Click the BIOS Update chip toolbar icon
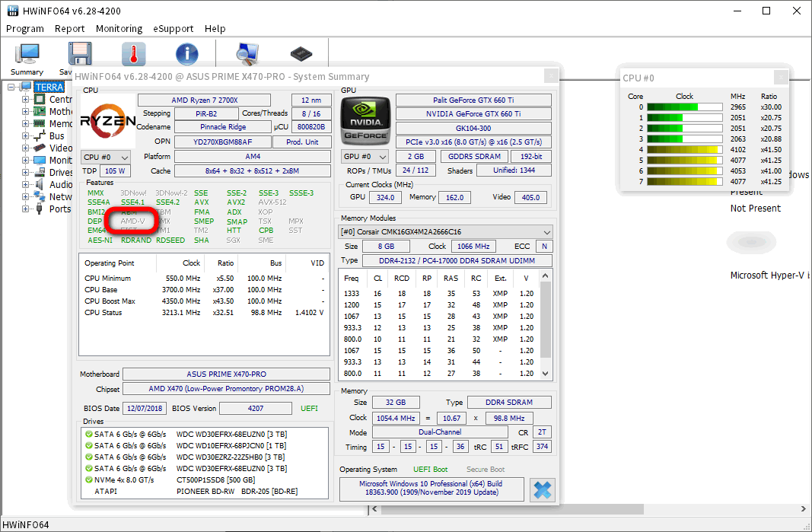The width and height of the screenshot is (812, 532). coord(301,53)
